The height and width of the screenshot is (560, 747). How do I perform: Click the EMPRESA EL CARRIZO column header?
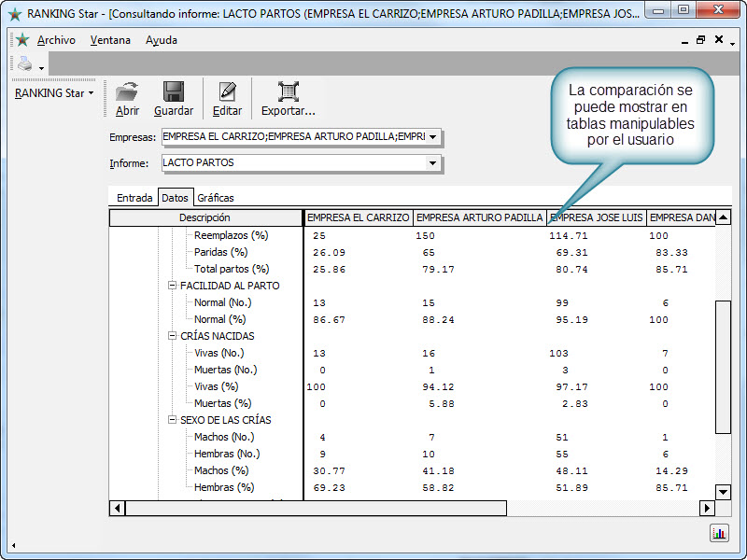pyautogui.click(x=359, y=217)
